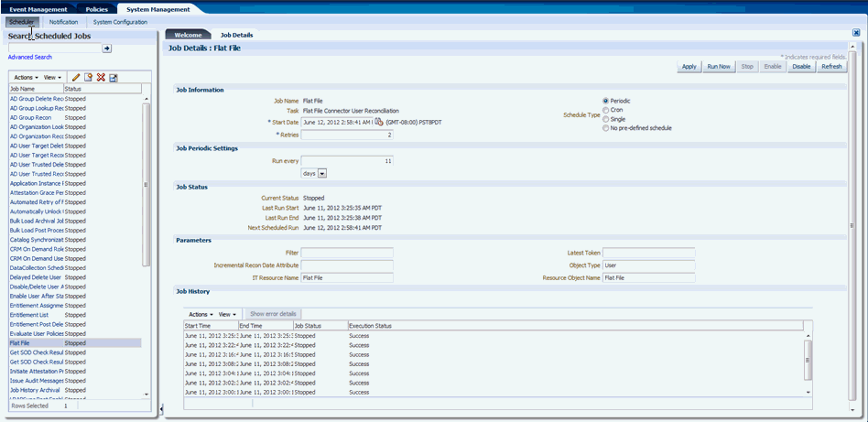Image resolution: width=868 pixels, height=422 pixels.
Task: Click the Job Name column header
Action: (x=36, y=89)
